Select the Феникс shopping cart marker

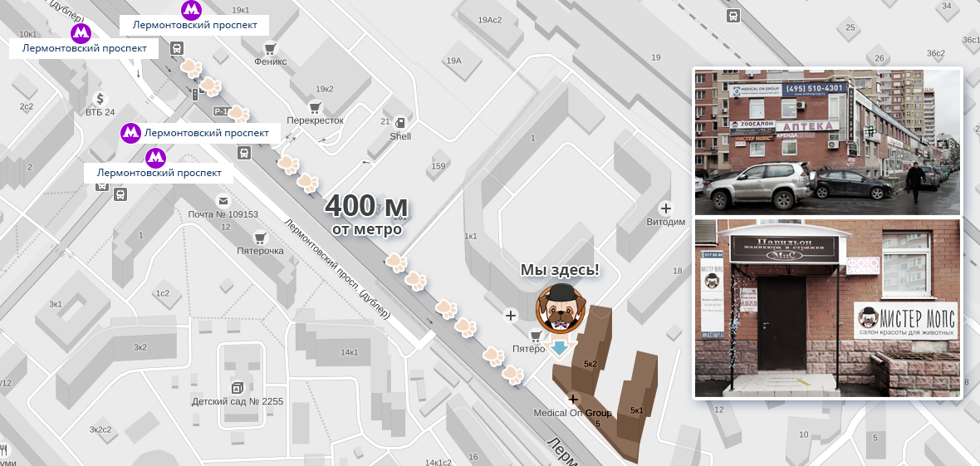pos(271,47)
